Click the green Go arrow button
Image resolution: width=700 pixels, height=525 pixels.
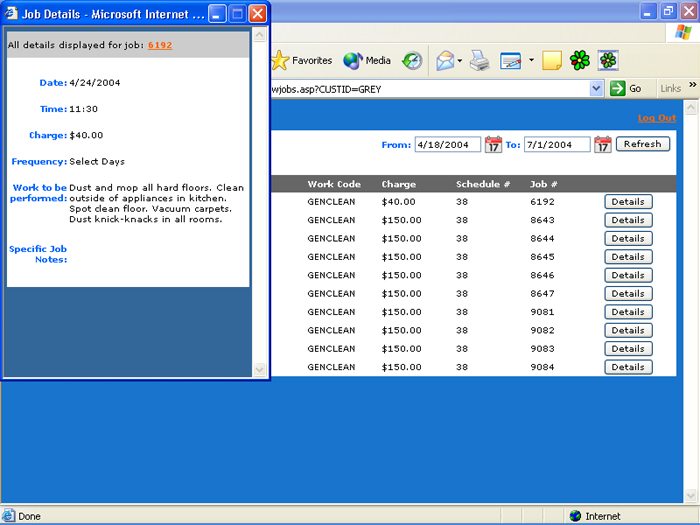(x=618, y=88)
